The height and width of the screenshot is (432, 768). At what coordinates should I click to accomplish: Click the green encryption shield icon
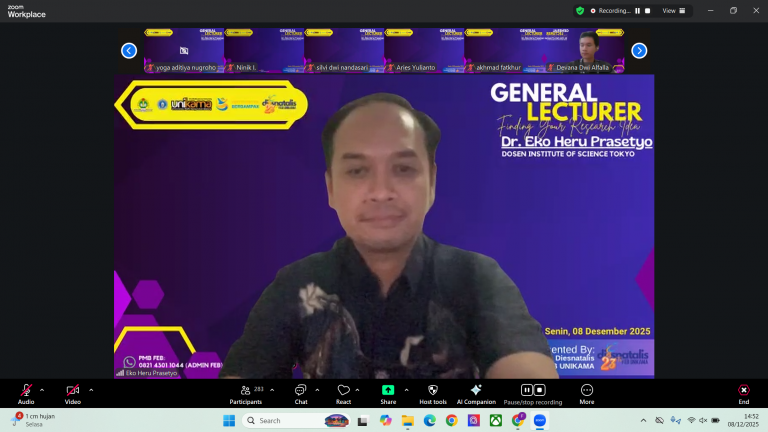click(580, 11)
